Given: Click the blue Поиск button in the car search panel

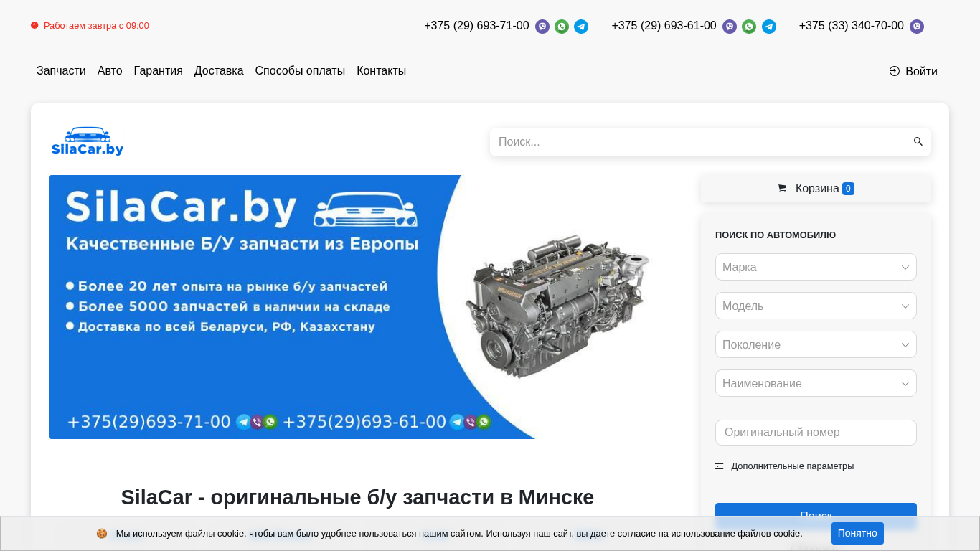Looking at the screenshot, I should pos(816,516).
